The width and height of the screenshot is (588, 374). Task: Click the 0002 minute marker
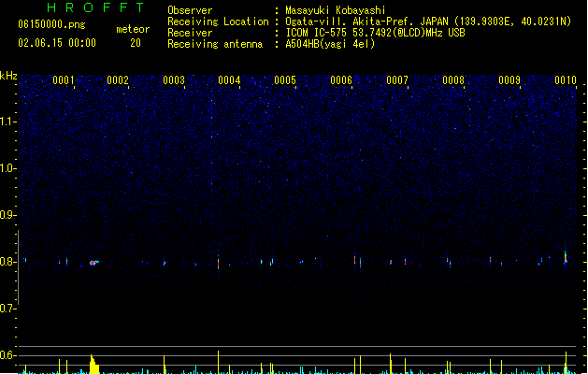tap(118, 80)
